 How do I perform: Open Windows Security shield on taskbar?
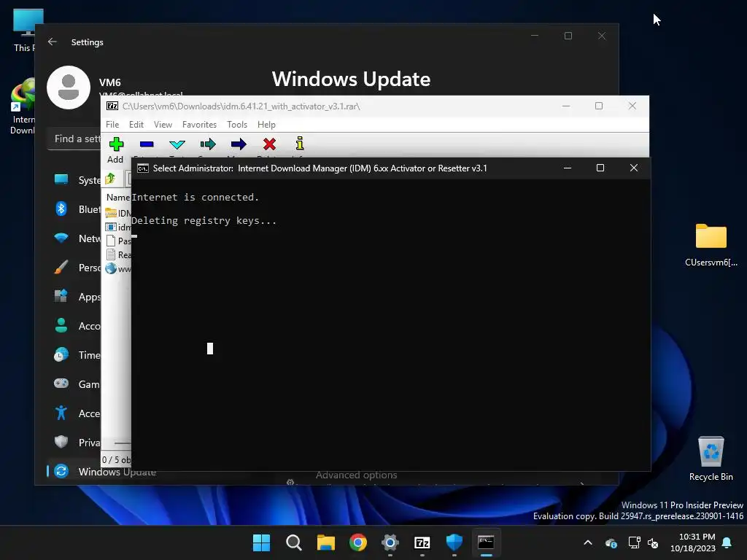coord(454,542)
